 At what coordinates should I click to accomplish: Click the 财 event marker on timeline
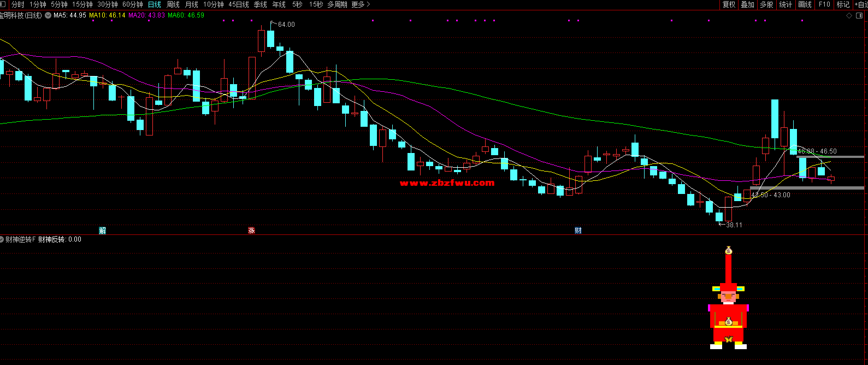pyautogui.click(x=578, y=231)
